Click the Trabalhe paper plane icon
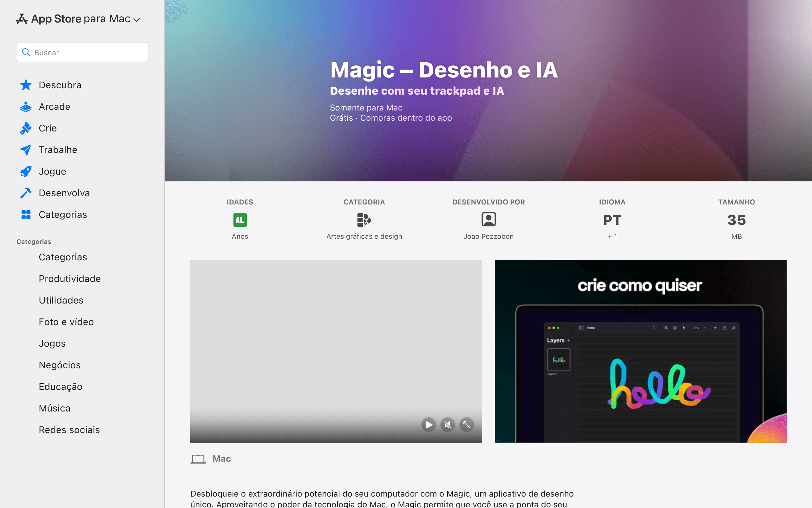 [26, 150]
